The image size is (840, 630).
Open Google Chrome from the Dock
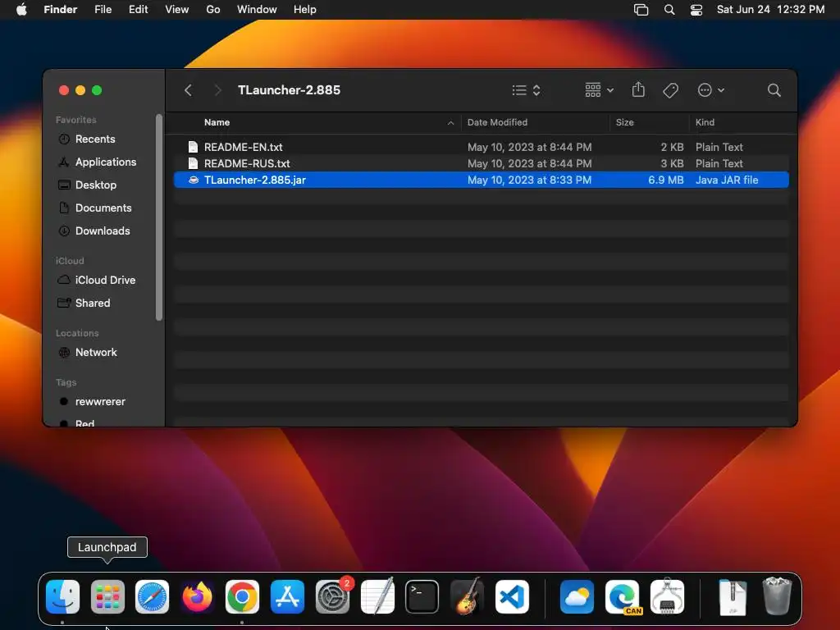242,596
